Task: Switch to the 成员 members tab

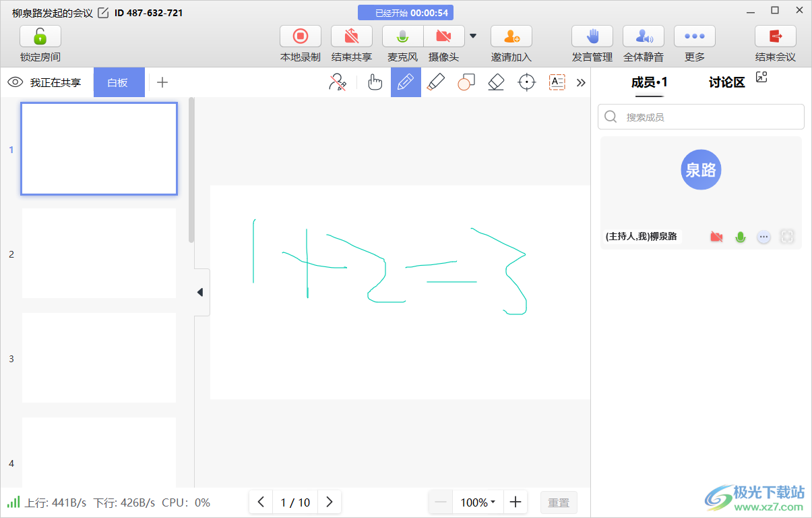Action: pos(649,82)
